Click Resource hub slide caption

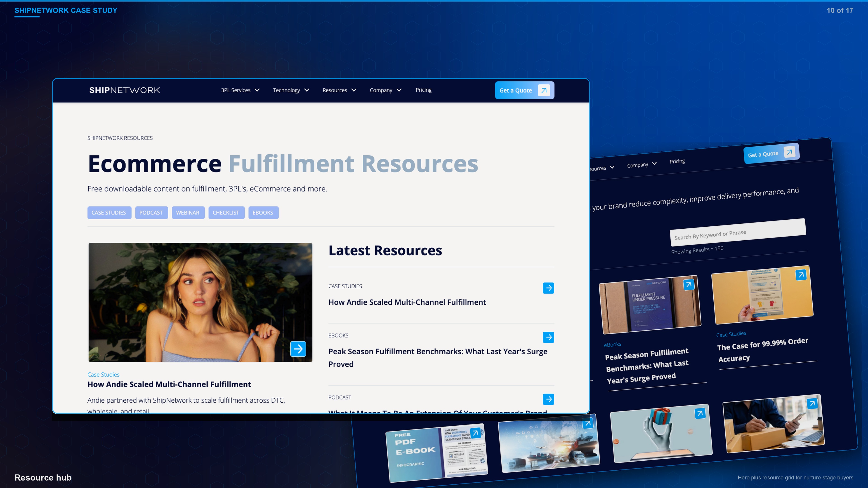[43, 478]
